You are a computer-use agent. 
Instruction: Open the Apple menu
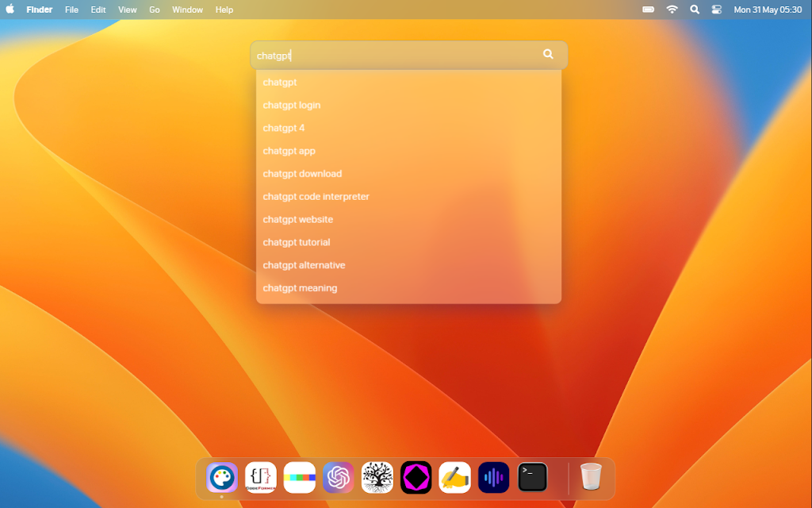(x=10, y=10)
